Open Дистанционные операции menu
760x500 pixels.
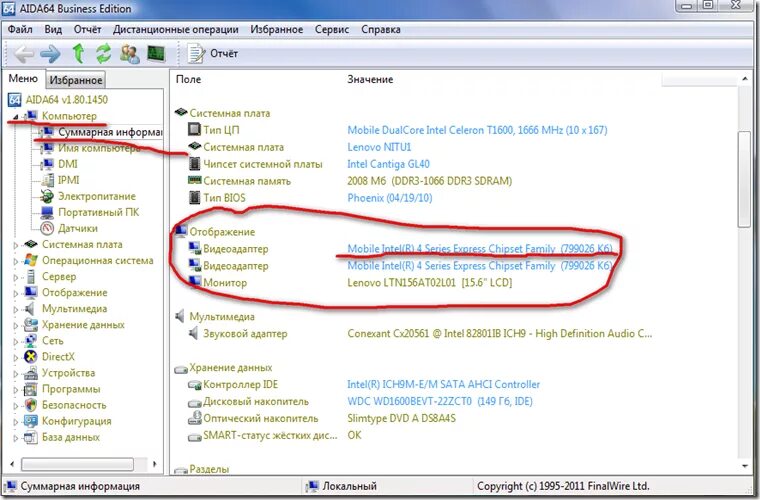coord(175,30)
